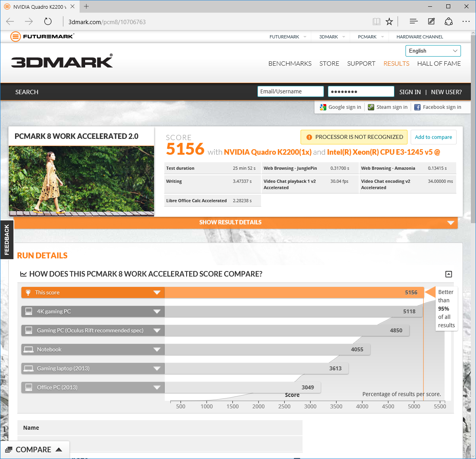Open HALL OF FAME page
476x459 pixels.
pos(439,63)
